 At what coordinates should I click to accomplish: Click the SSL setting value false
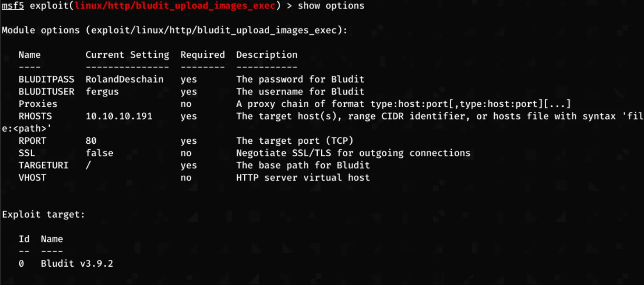(99, 153)
